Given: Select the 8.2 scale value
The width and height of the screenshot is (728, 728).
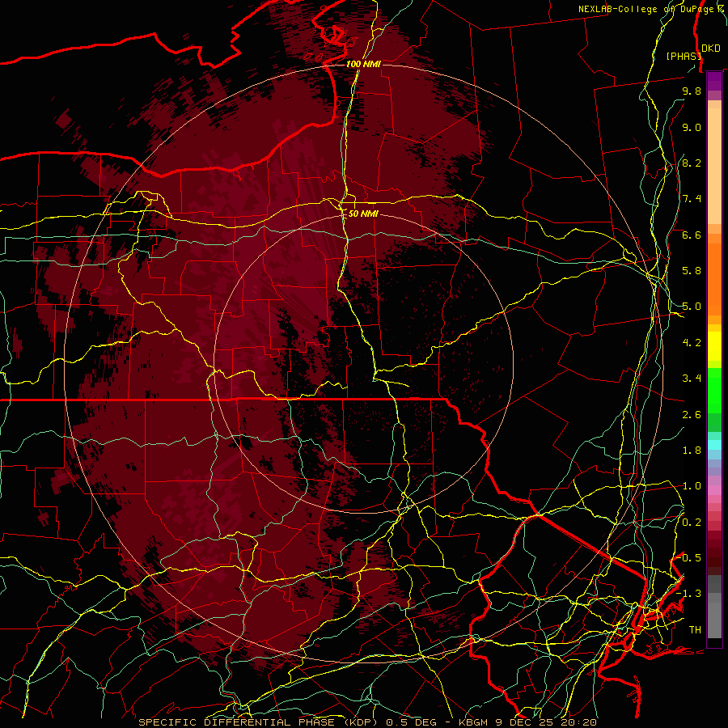Looking at the screenshot, I should [692, 163].
